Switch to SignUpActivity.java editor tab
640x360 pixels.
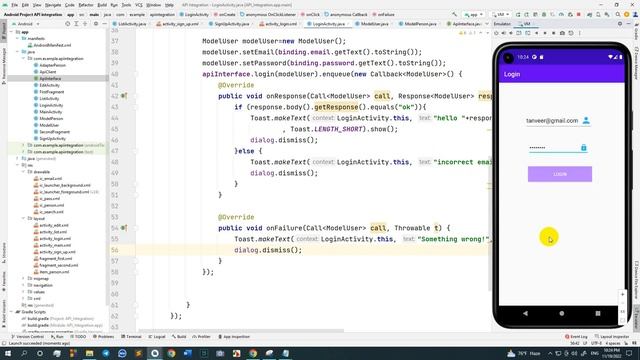229,24
